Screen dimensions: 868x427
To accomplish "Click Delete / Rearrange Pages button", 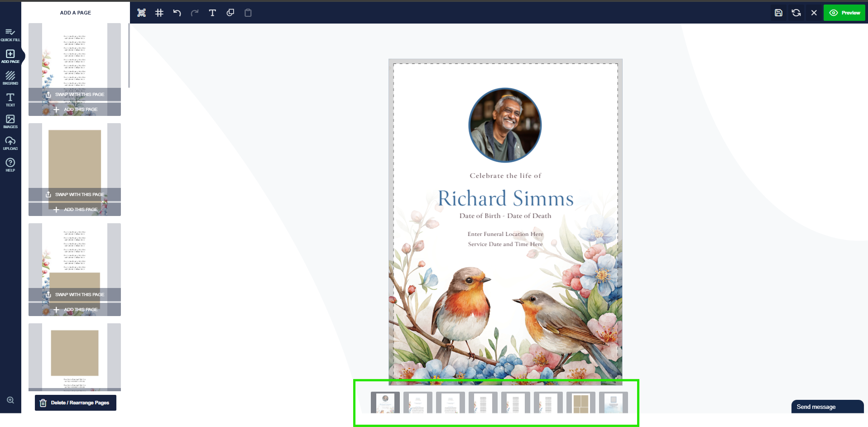I will point(76,403).
